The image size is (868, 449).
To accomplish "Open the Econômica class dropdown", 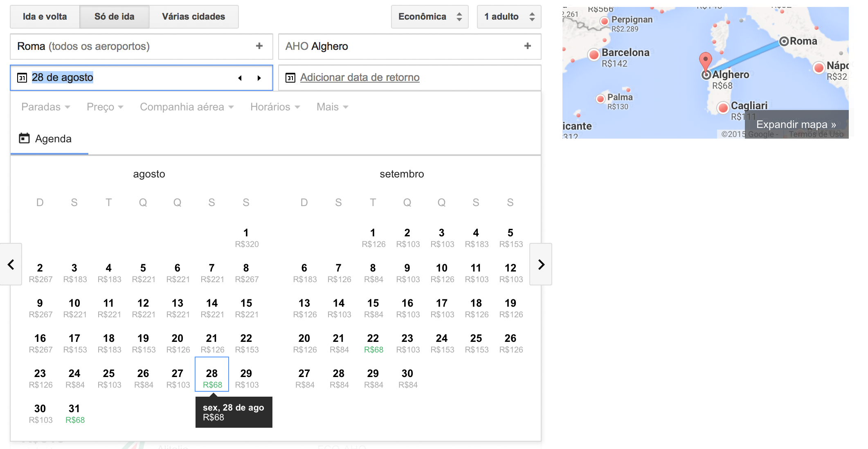I will point(430,17).
